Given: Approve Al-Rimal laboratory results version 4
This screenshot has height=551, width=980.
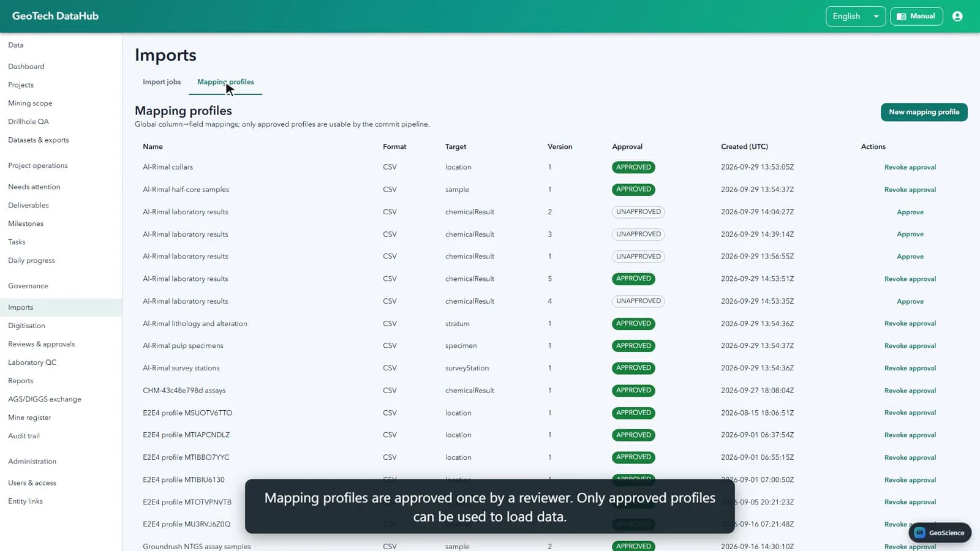Looking at the screenshot, I should pyautogui.click(x=910, y=302).
